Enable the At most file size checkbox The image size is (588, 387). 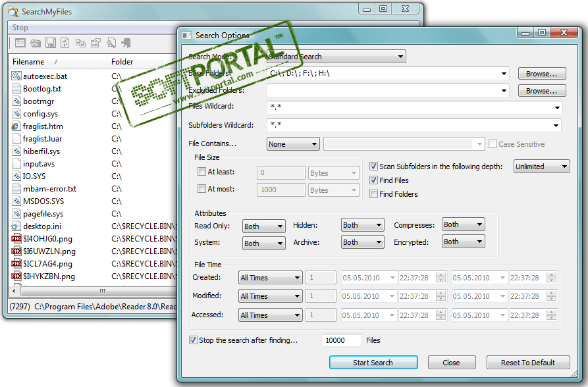coord(201,189)
